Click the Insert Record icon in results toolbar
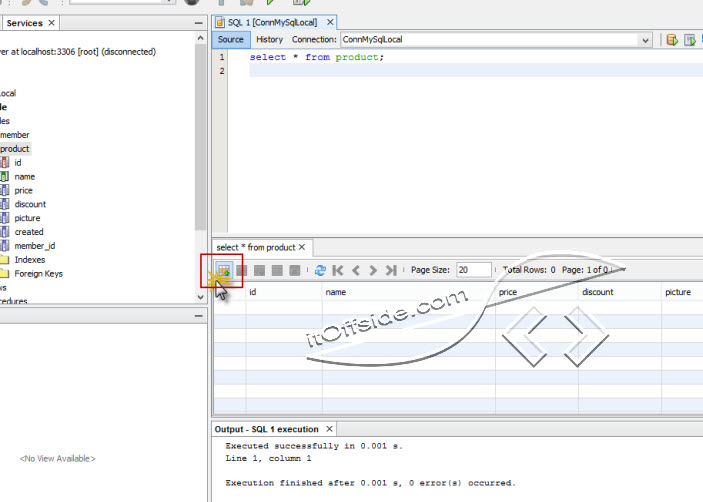 coord(224,270)
